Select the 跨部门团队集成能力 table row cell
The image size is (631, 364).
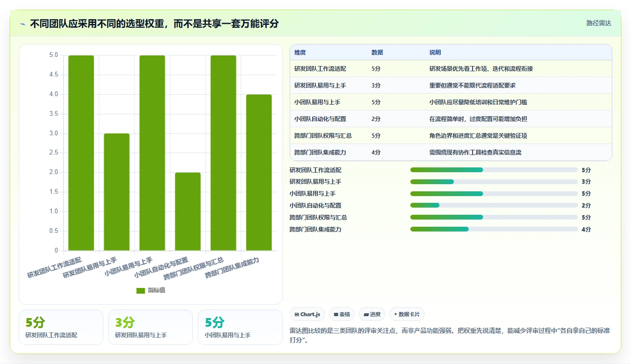[320, 153]
